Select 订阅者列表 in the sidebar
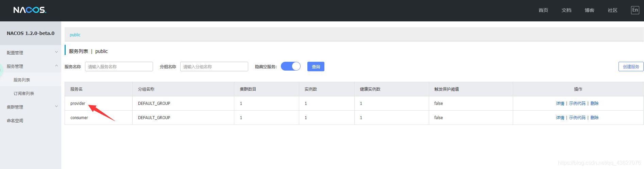 24,93
